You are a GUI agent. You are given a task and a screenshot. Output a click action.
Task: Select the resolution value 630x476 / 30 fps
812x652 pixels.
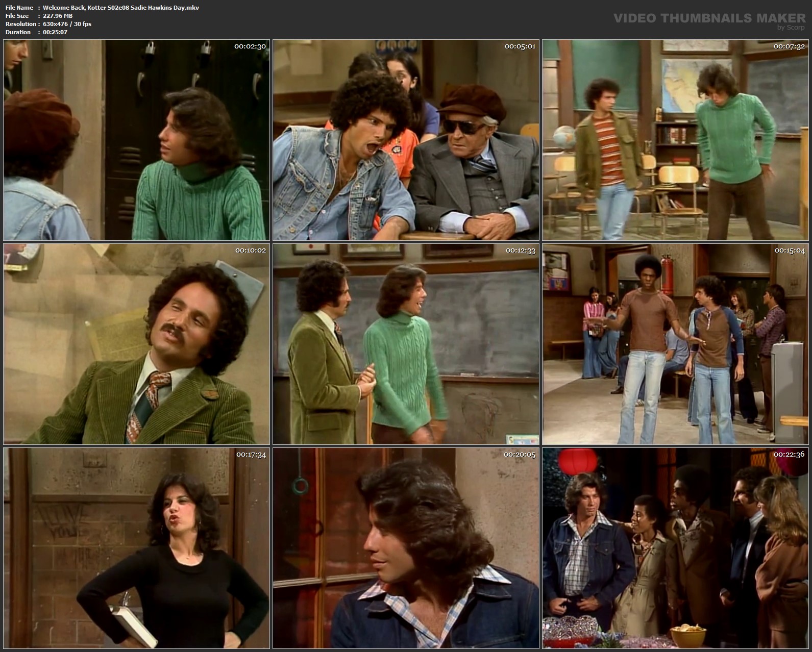point(67,24)
